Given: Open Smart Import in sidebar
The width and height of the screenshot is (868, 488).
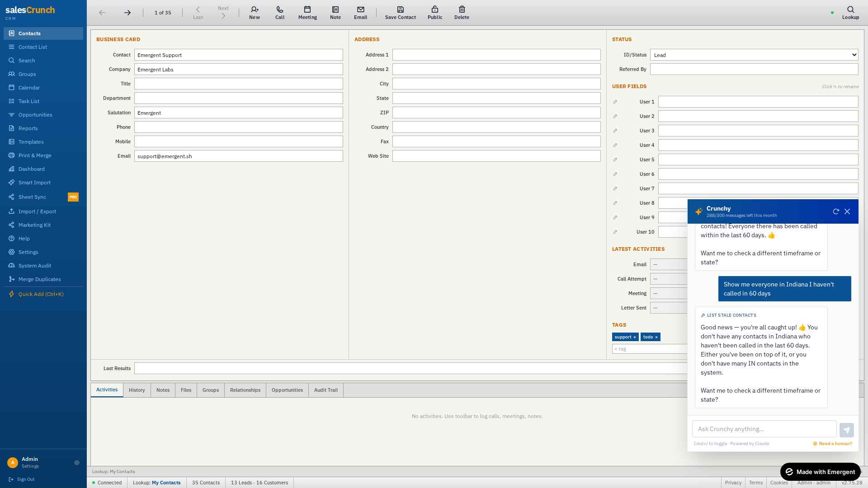Looking at the screenshot, I should (43, 183).
